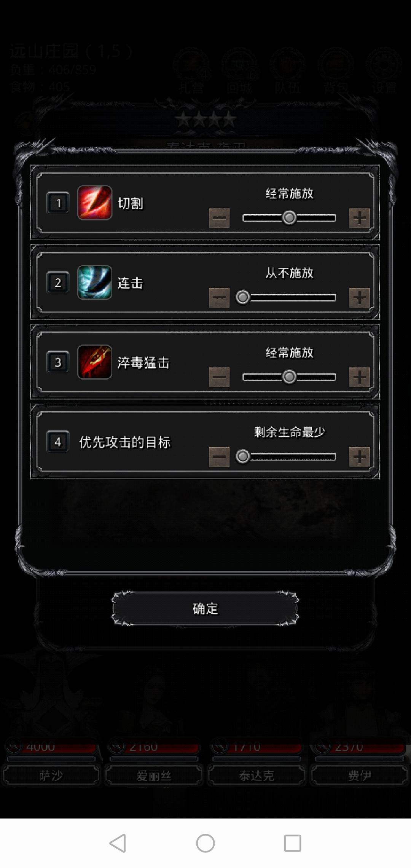Decrease 淬毒猛击 frequency with minus button

tap(219, 377)
